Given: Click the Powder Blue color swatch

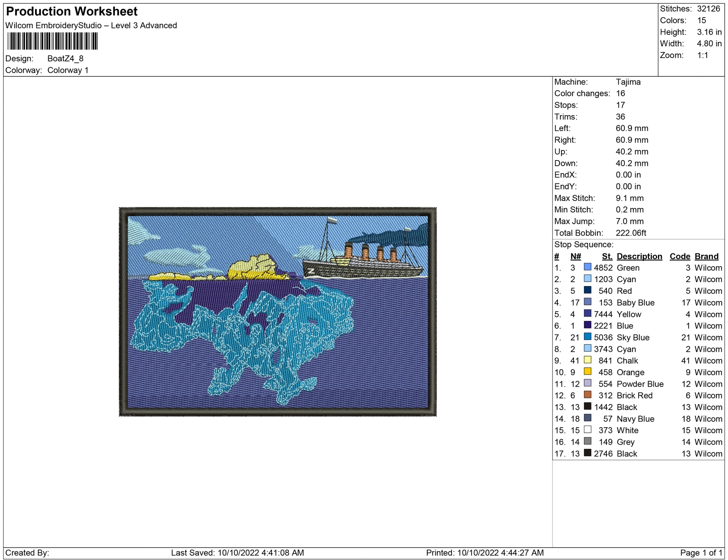Looking at the screenshot, I should point(587,383).
